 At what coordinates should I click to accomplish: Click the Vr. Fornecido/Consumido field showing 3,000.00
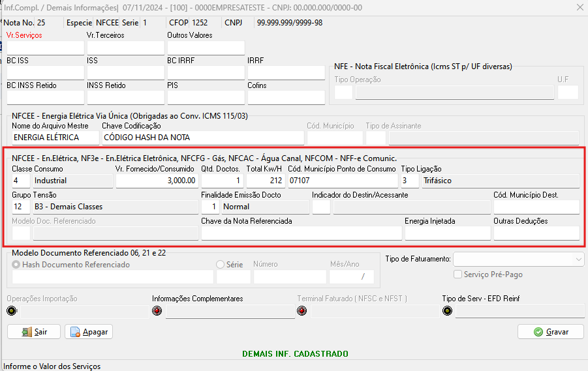[x=157, y=181]
